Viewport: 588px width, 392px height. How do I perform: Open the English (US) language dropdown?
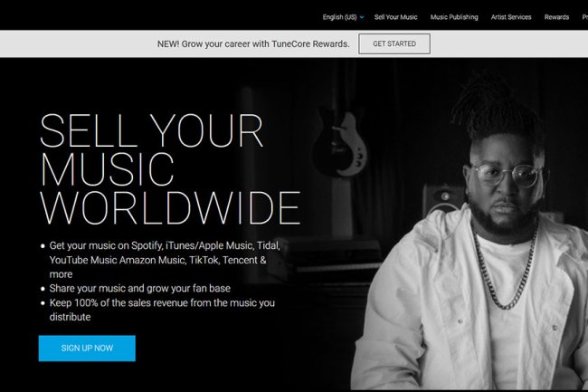343,17
